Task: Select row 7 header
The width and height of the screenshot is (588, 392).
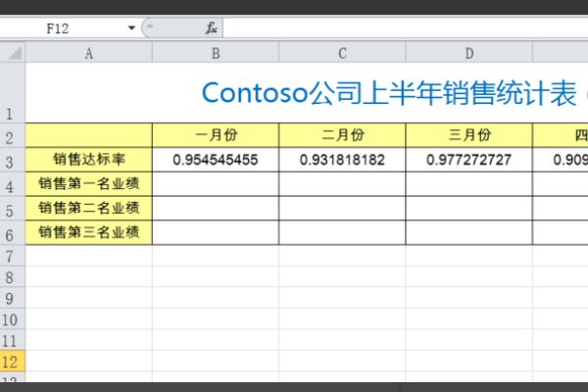Action: (x=13, y=256)
